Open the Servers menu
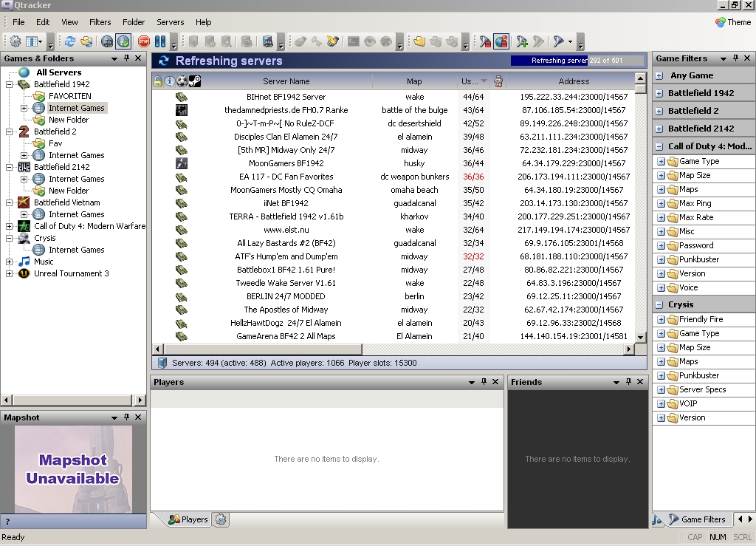Viewport: 756px width, 546px height. [x=170, y=22]
